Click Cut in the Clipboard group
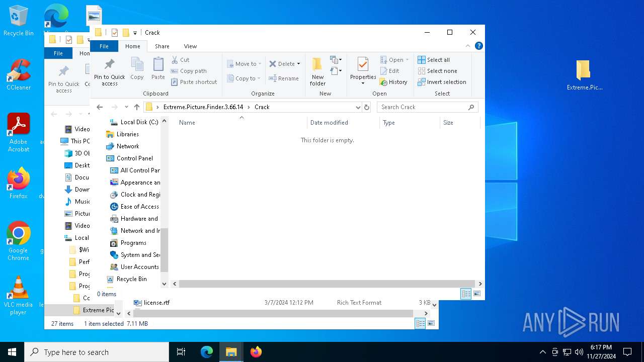644x362 pixels. coord(180,60)
